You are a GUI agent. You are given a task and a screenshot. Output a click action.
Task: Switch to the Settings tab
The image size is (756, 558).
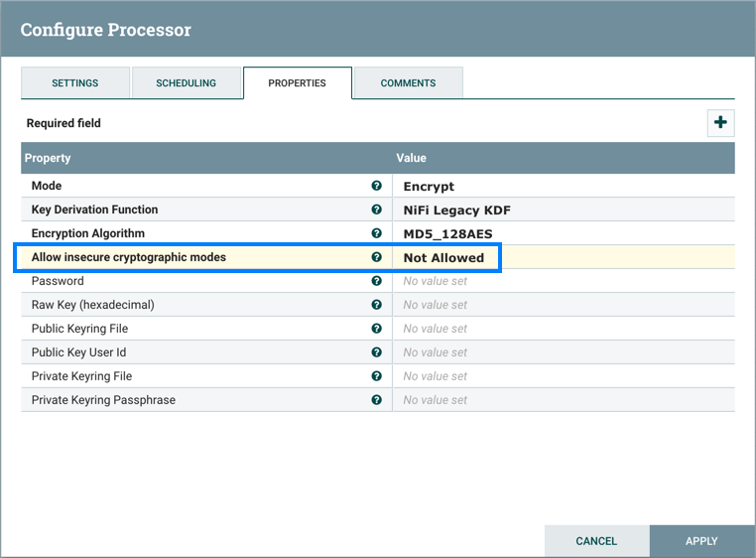tap(75, 83)
